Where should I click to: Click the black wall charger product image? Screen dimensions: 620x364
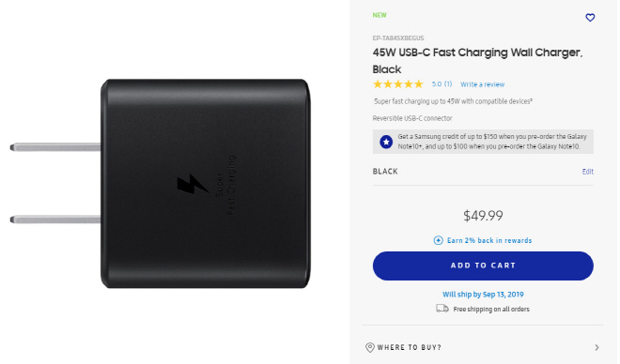tap(160, 184)
